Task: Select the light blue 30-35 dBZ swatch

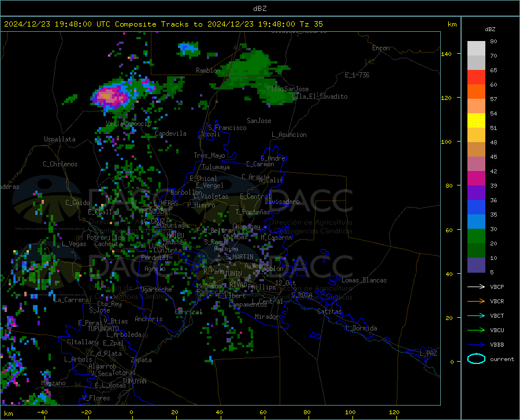Action: click(x=476, y=222)
